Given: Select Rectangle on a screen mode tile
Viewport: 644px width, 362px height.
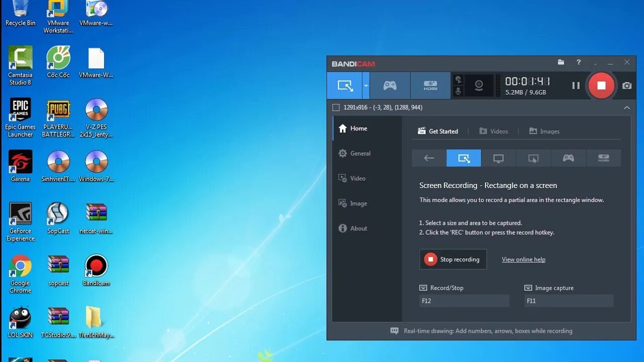Looking at the screenshot, I should click(x=464, y=158).
